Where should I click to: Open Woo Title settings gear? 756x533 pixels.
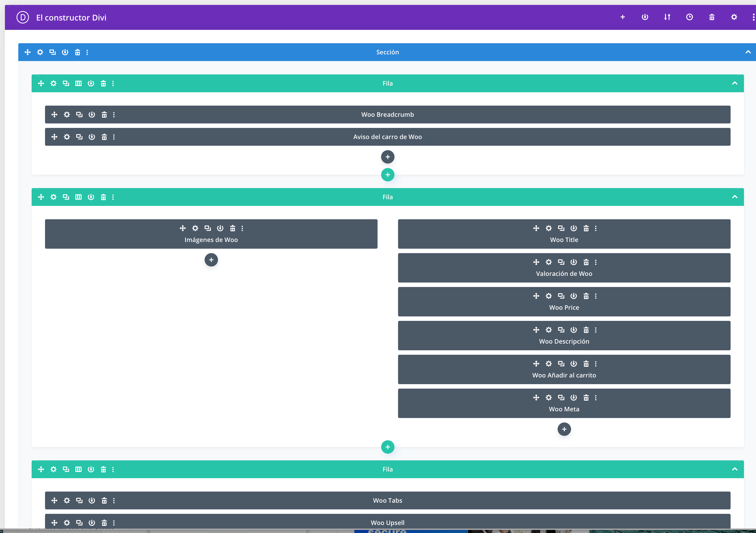549,228
